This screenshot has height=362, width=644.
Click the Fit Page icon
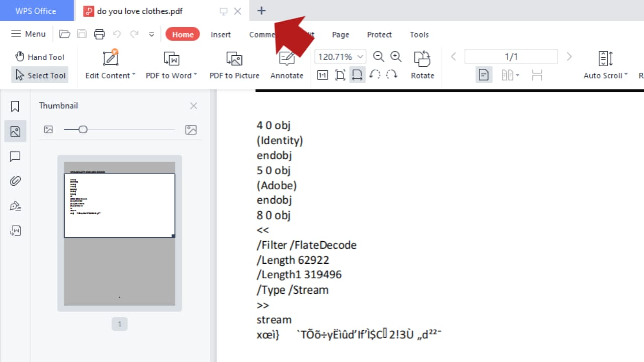340,75
